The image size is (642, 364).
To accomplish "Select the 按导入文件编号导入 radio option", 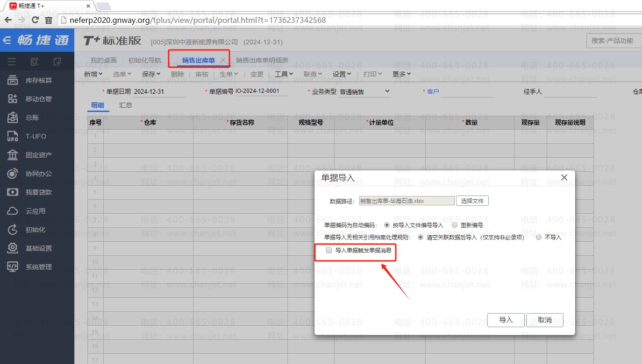I will (x=386, y=225).
